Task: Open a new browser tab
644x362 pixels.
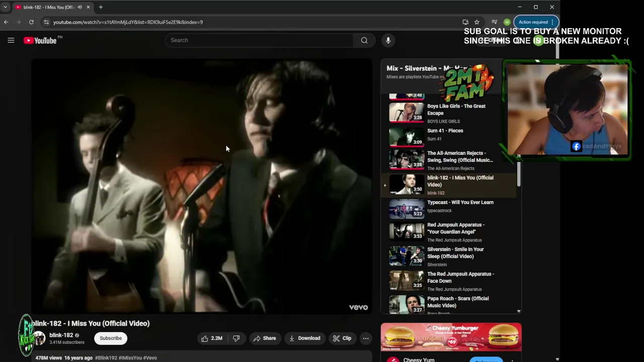Action: (101, 7)
